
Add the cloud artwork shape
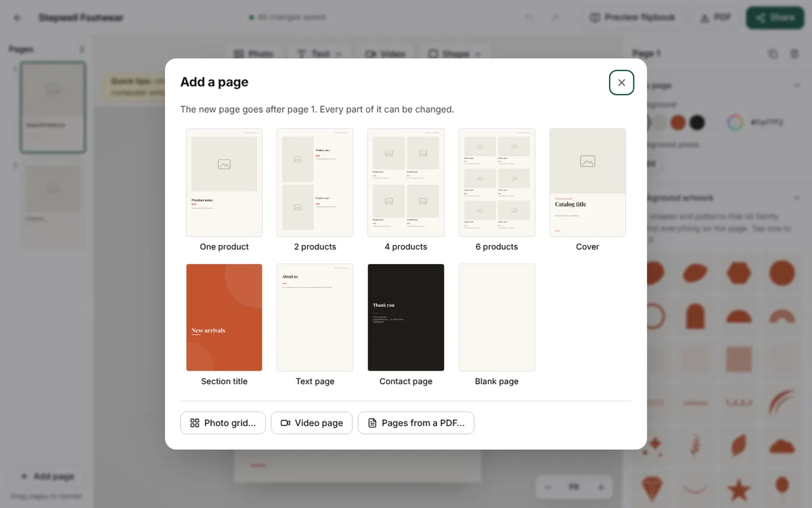782,446
